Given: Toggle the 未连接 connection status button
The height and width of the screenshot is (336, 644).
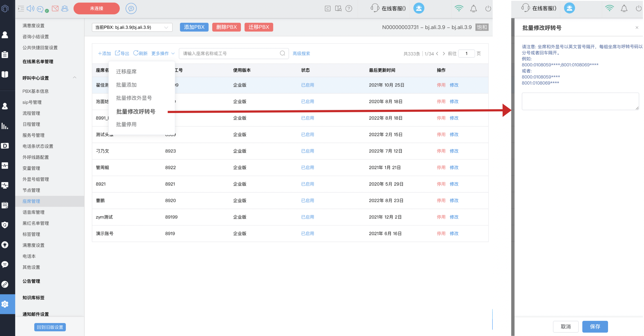Looking at the screenshot, I should pos(97,9).
